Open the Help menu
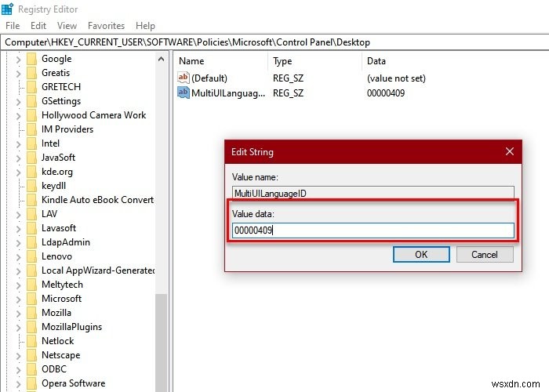 [x=145, y=26]
